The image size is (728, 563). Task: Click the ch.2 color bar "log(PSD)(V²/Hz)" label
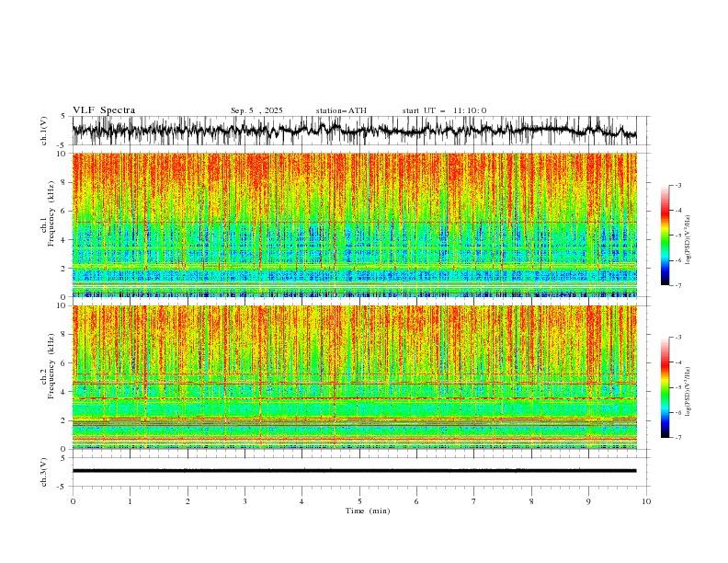point(688,391)
